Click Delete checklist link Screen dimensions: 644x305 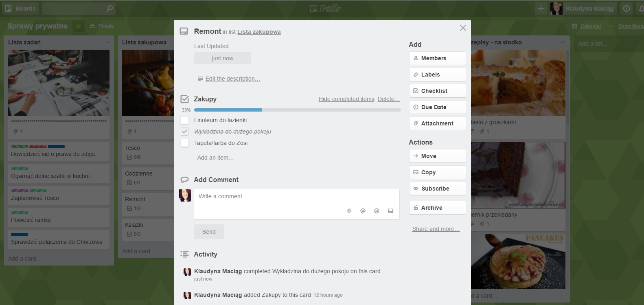point(389,99)
